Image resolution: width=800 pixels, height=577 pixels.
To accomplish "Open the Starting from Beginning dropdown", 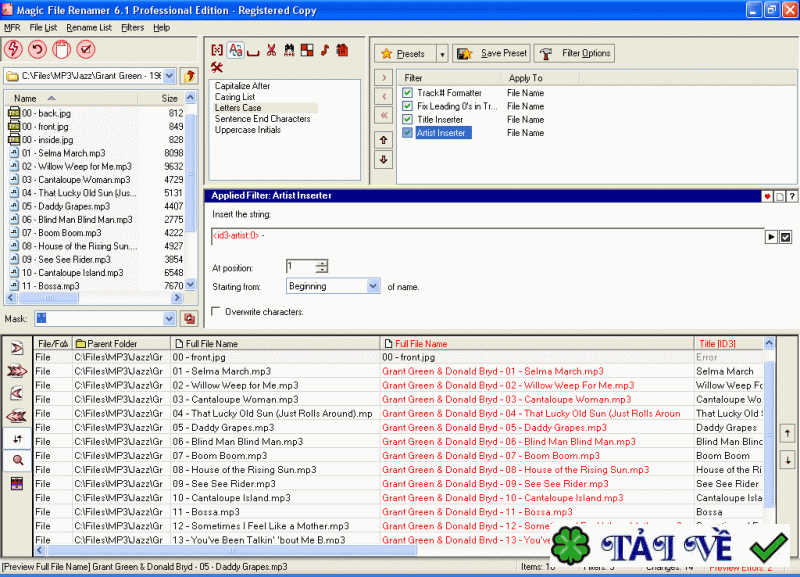I will 373,286.
